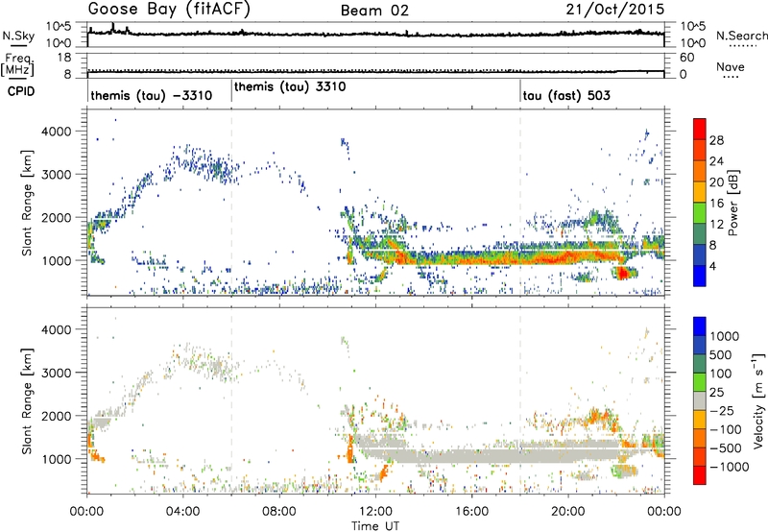This screenshot has height=532, width=768.
Task: Click the velocity panel 'Slant Range [km]' axis title
Action: (x=28, y=400)
